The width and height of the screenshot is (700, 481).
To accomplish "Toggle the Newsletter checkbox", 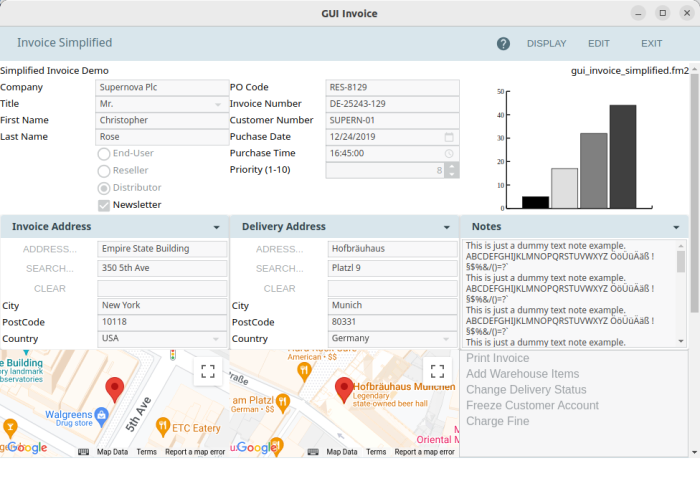I will pos(104,205).
